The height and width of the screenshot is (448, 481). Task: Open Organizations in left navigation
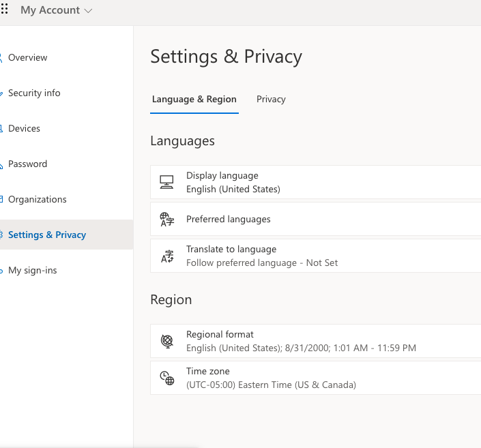[x=38, y=200]
